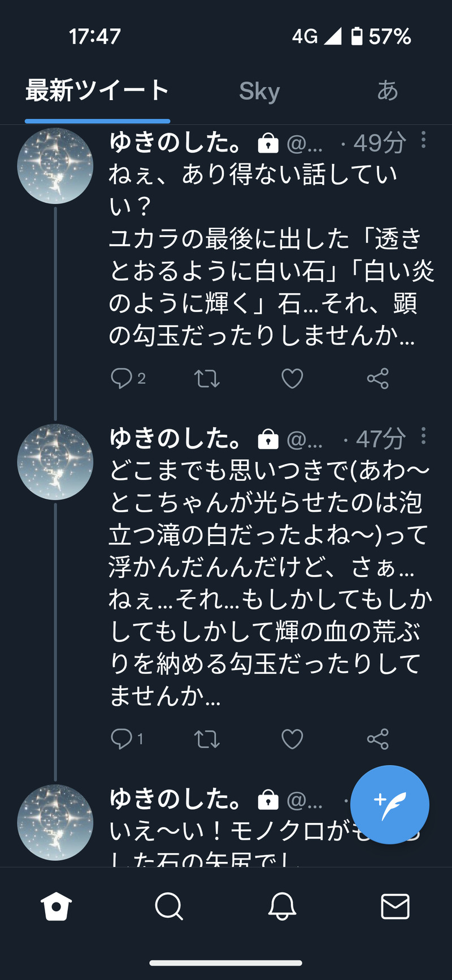The image size is (452, 980).
Task: Like the 47分 tweet with heart
Action: pos(292,739)
